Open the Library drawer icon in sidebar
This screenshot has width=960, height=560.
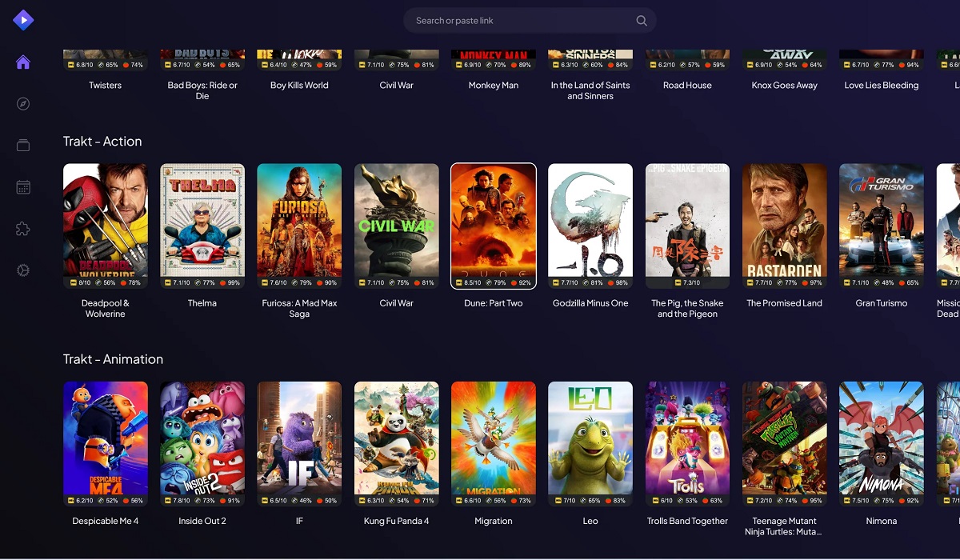point(23,145)
